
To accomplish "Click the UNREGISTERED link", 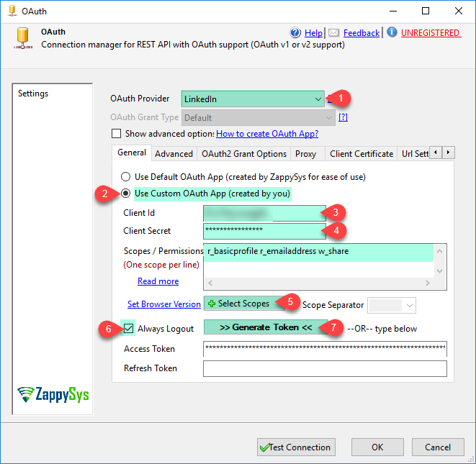I will (x=431, y=33).
